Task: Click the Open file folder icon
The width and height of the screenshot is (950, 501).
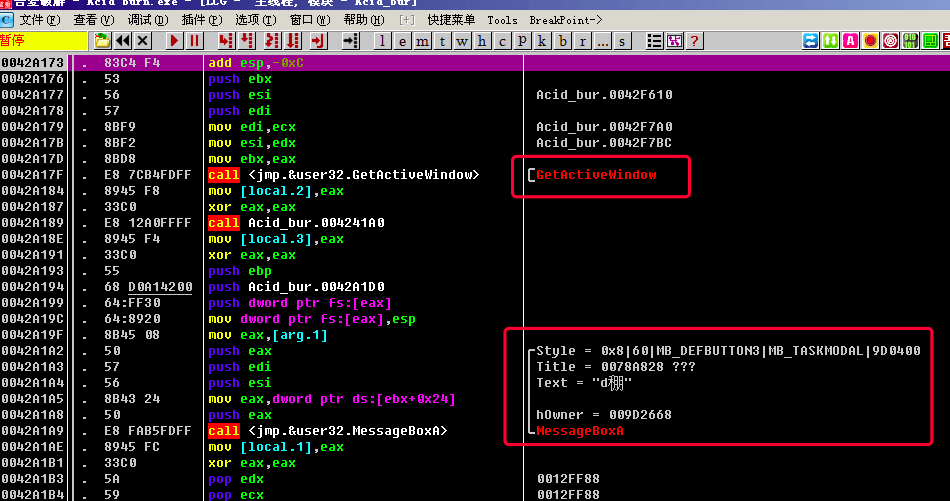Action: pos(102,41)
